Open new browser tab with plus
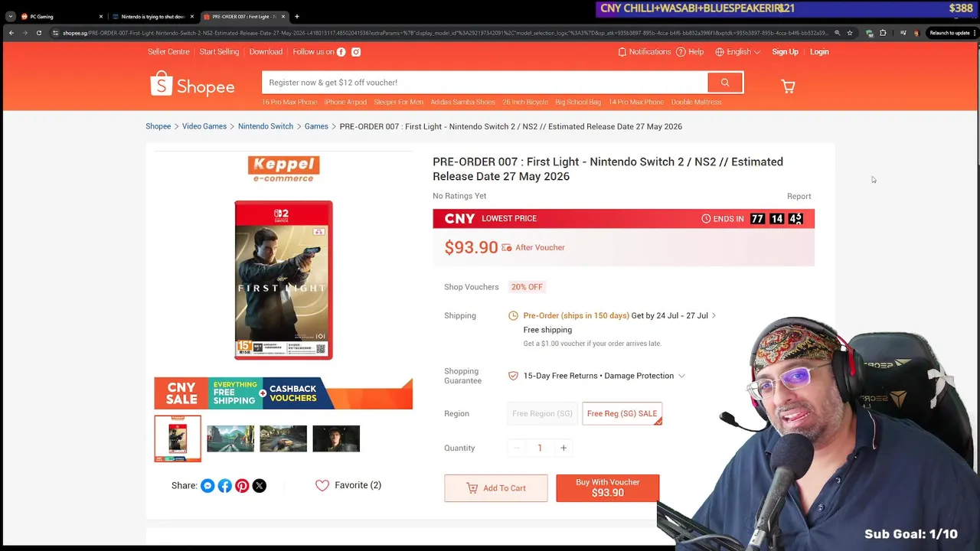The height and width of the screenshot is (551, 980). (297, 16)
